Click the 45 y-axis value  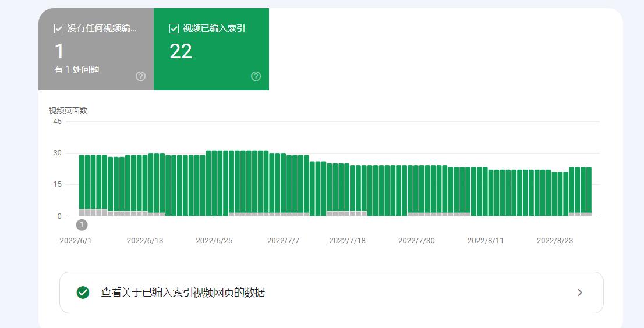point(58,122)
